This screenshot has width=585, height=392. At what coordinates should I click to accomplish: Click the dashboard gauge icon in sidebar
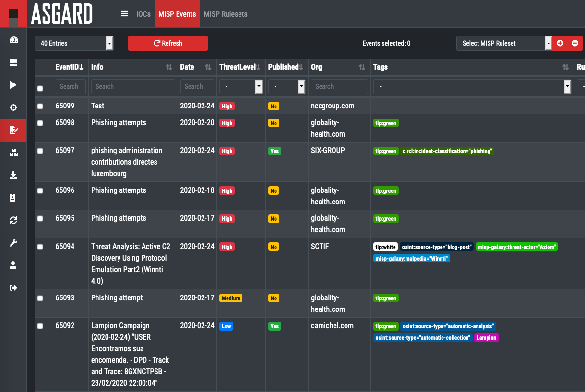[x=13, y=40]
